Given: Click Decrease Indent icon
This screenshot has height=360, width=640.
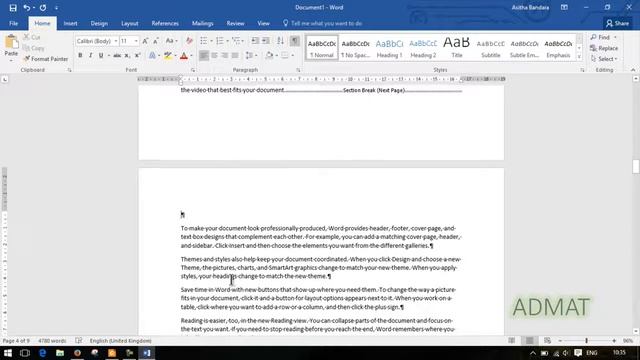Looking at the screenshot, I should click(x=255, y=41).
